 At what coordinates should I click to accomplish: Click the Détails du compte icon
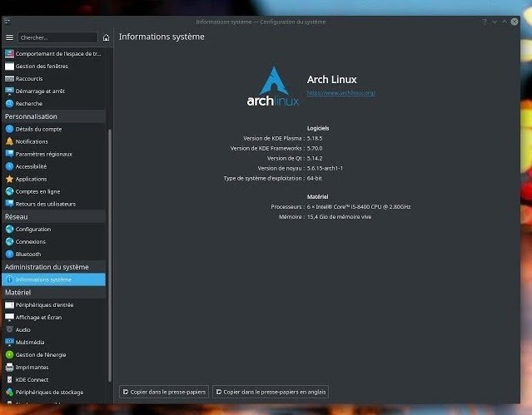pos(9,129)
